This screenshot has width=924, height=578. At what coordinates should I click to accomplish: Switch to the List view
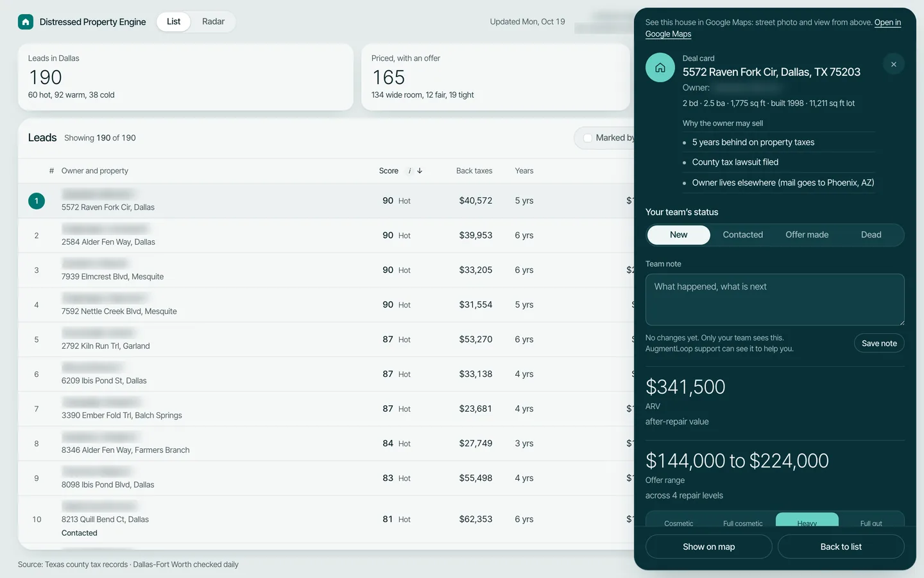click(173, 22)
